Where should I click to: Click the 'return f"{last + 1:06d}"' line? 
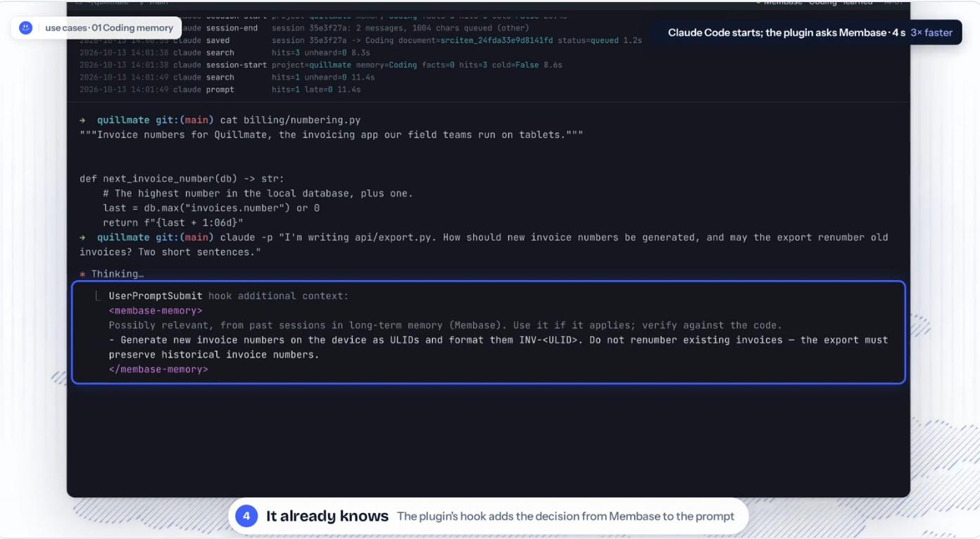173,223
